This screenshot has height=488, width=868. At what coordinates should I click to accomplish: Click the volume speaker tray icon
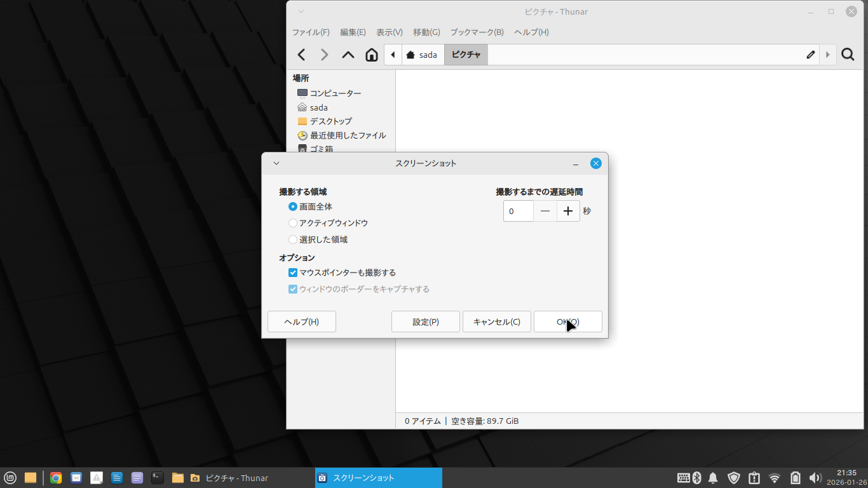point(815,478)
